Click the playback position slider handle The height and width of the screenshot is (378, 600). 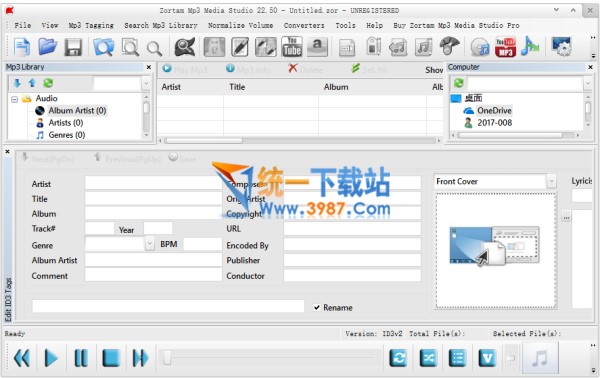tap(167, 358)
